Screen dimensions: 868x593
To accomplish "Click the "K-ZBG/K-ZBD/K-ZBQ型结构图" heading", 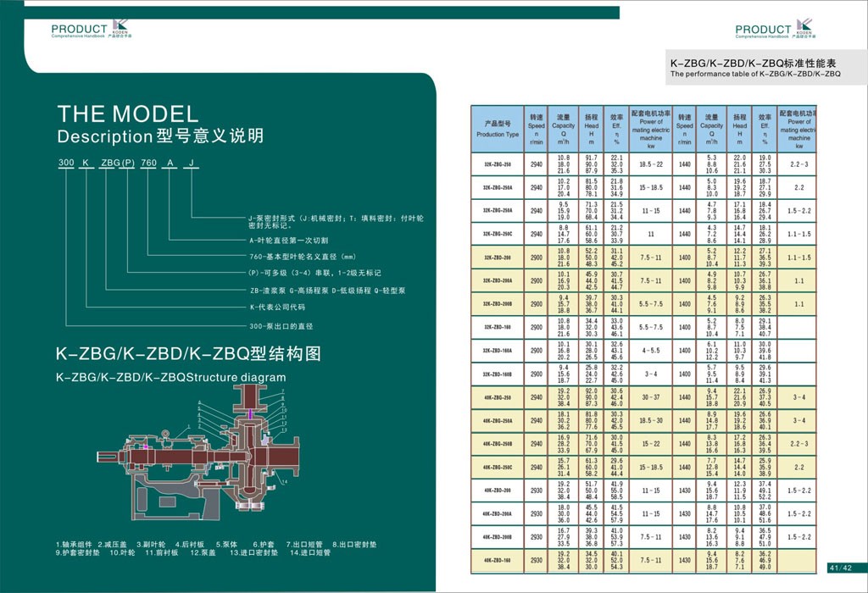I will [190, 353].
